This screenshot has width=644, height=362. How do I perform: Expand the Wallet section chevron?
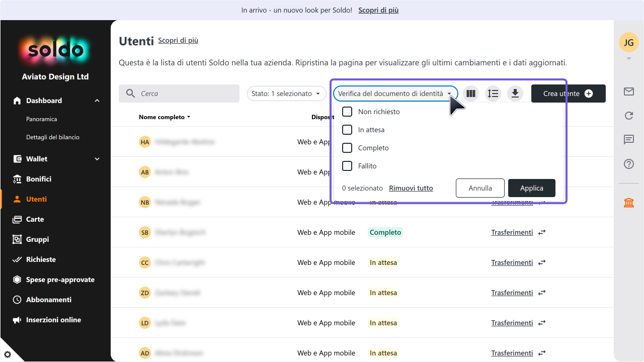point(97,159)
